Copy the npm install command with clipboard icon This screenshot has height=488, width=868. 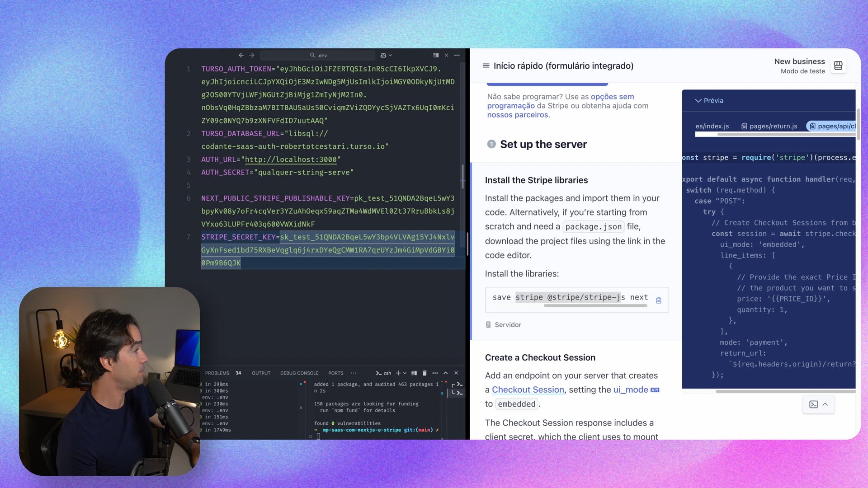pos(658,300)
